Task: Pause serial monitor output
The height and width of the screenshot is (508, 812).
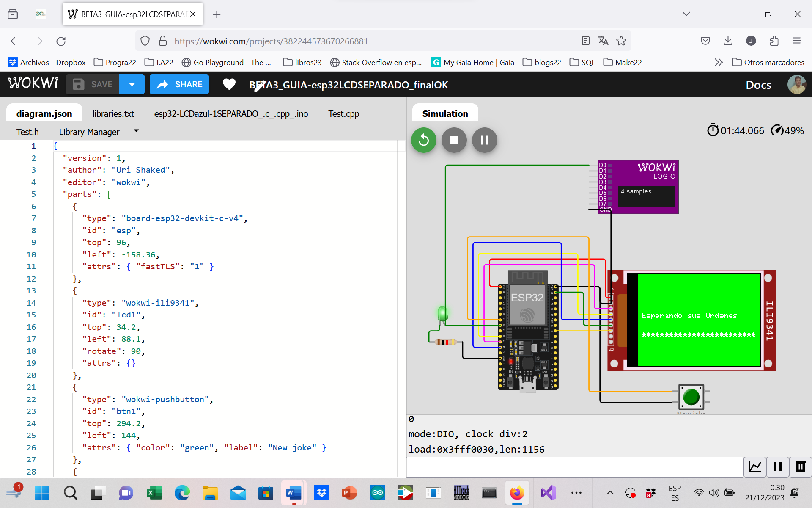Action: pyautogui.click(x=777, y=467)
